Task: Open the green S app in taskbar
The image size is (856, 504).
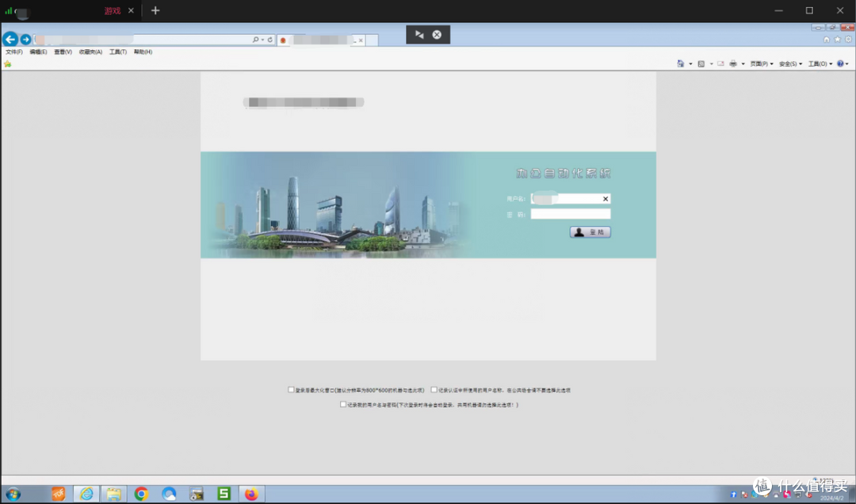Action: [x=224, y=494]
